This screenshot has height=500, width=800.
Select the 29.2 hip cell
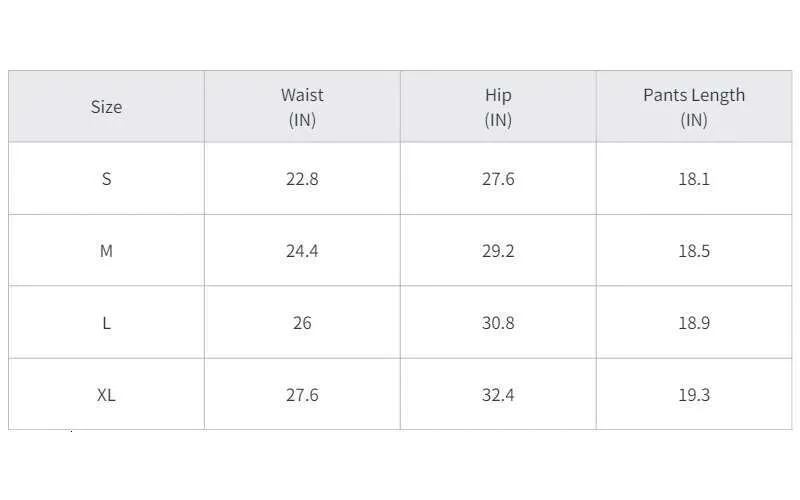[498, 251]
